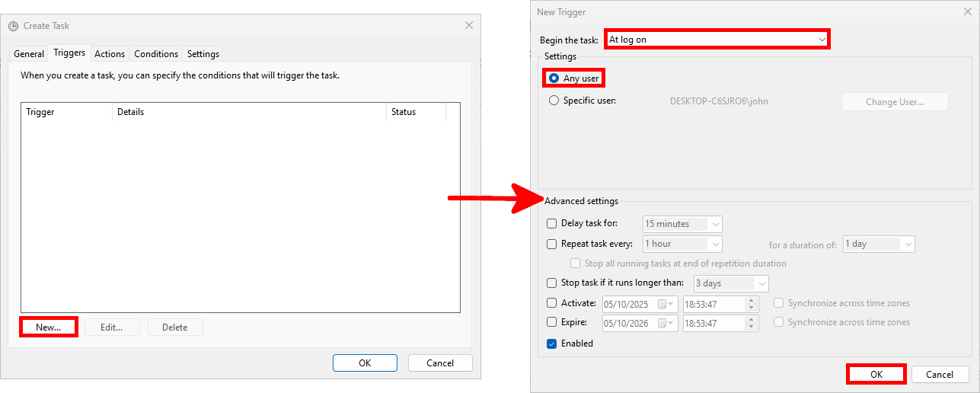Close the Create Task window
This screenshot has width=980, height=393.
pos(468,25)
